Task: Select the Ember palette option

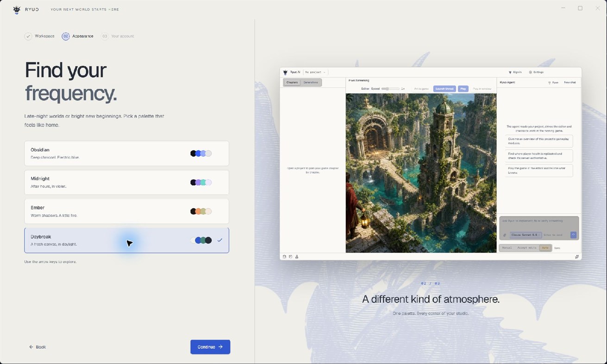Action: coord(126,211)
